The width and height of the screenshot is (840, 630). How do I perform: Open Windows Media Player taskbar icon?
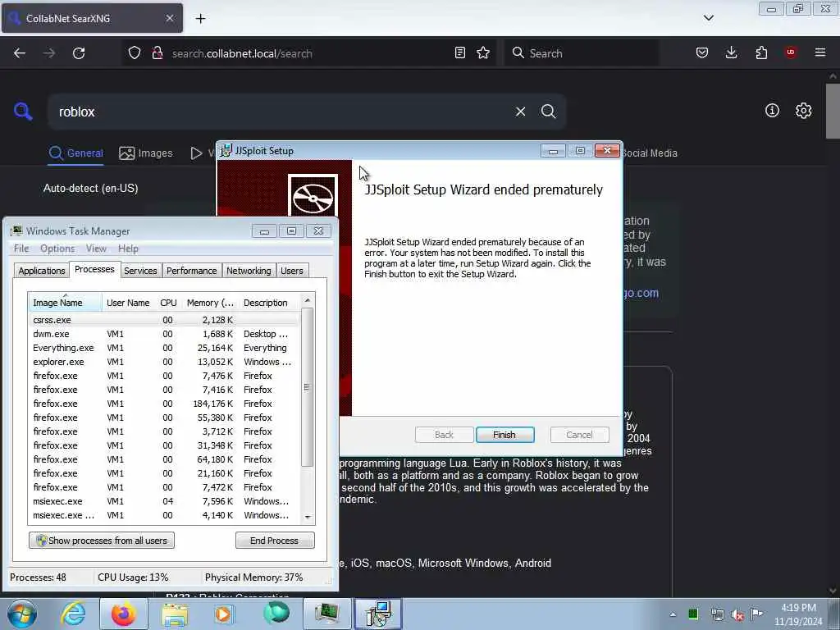(224, 614)
